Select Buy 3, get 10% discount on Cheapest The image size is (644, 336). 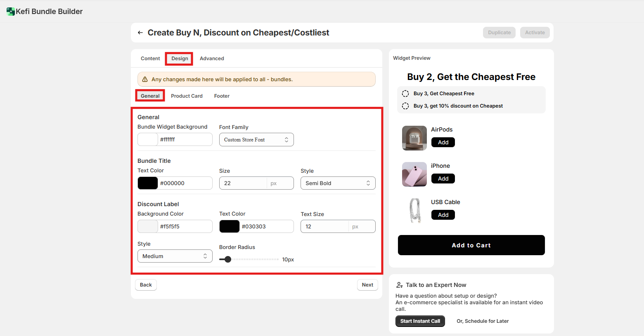(x=405, y=106)
